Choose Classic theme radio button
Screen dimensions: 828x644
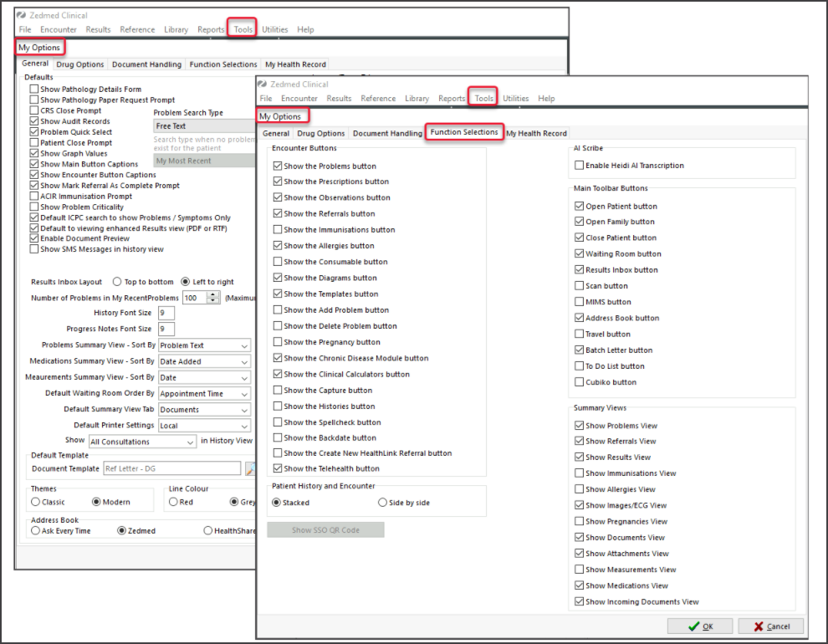click(x=35, y=502)
